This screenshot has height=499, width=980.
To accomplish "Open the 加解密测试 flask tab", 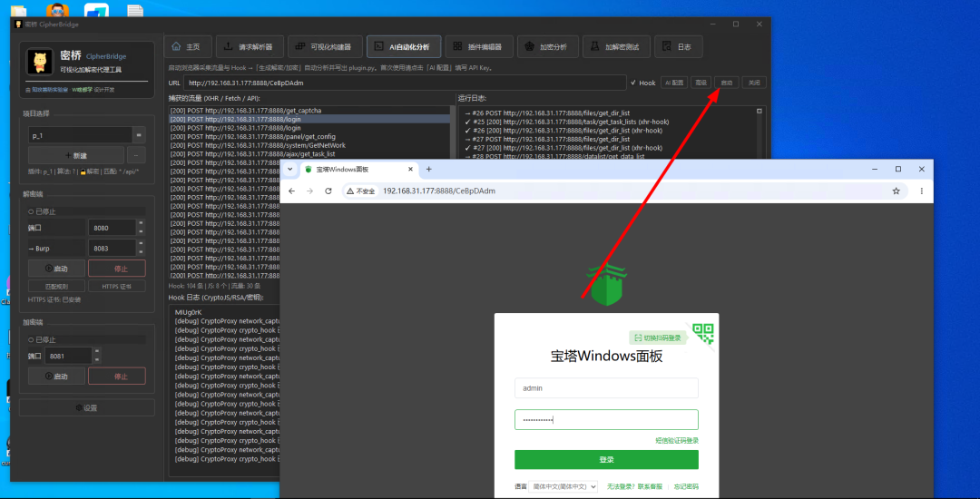I will coord(616,47).
